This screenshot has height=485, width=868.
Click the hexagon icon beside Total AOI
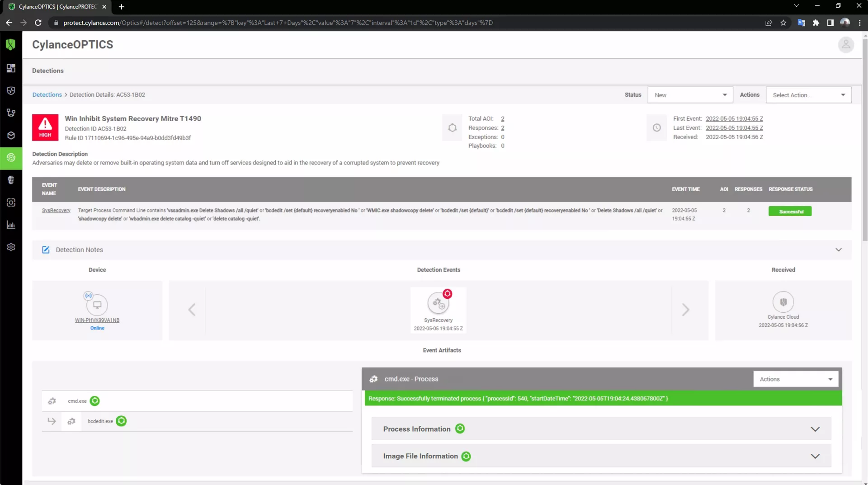tap(452, 128)
